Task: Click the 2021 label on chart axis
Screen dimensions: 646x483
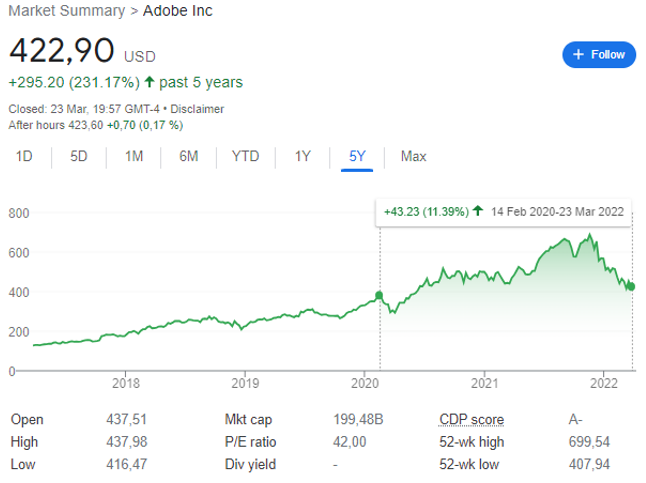Action: pos(484,382)
